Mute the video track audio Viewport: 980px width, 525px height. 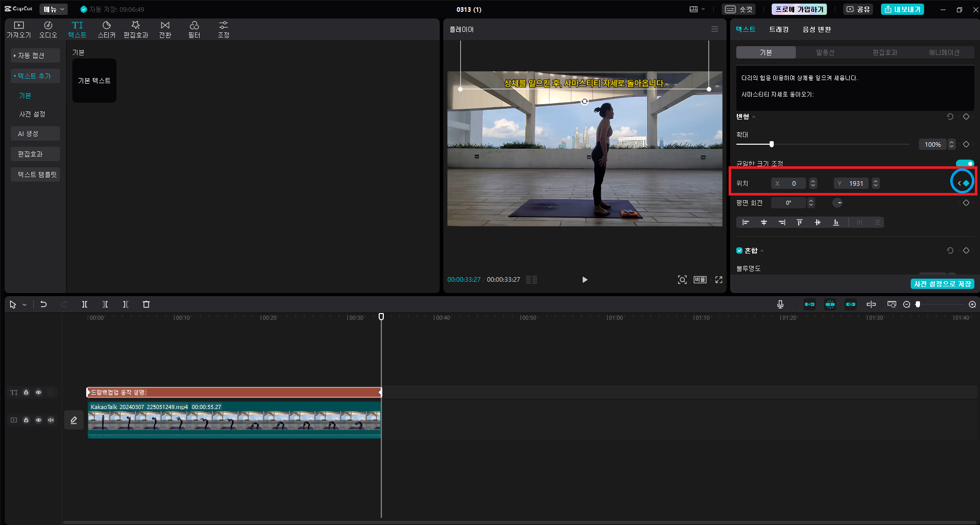(51, 420)
